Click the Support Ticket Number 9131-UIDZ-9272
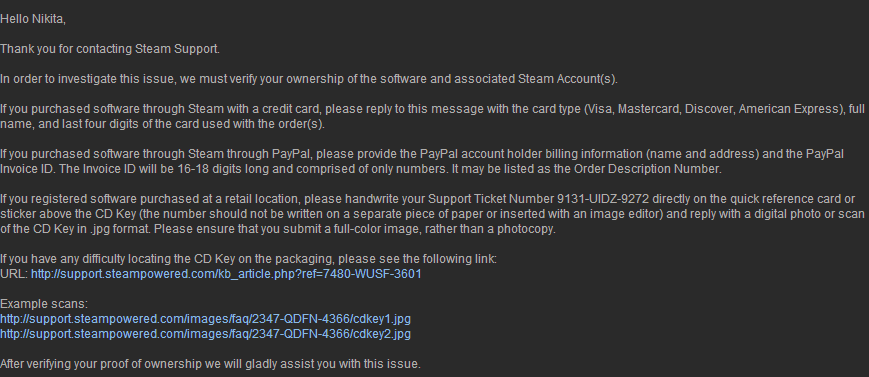869x377 pixels. pos(603,198)
